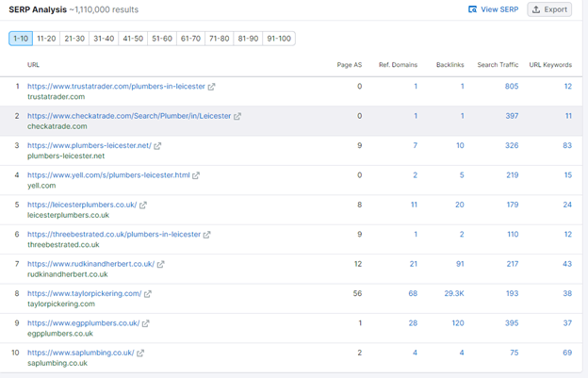
Task: Open the https://www.egpplumbers.co.uk/ URL
Action: 83,323
